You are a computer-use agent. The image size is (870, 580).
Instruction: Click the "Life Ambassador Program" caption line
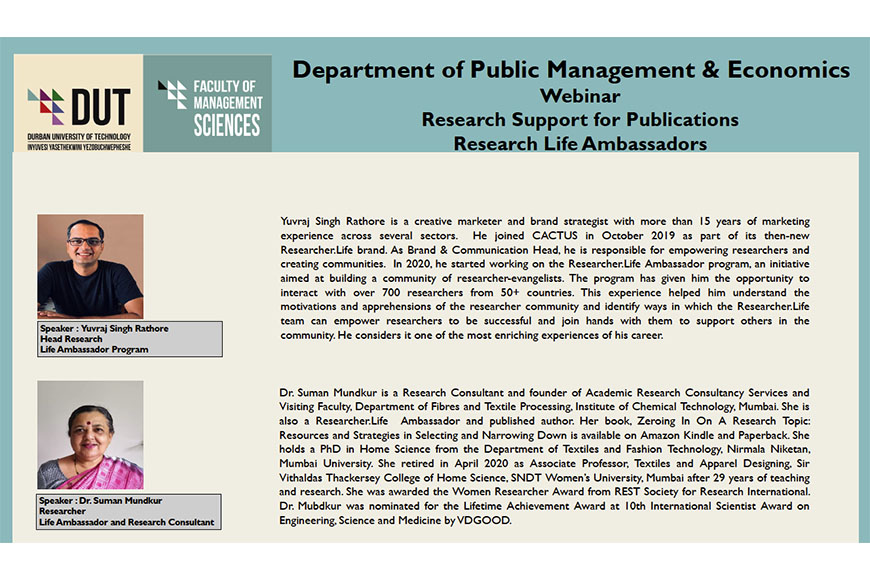pyautogui.click(x=94, y=349)
